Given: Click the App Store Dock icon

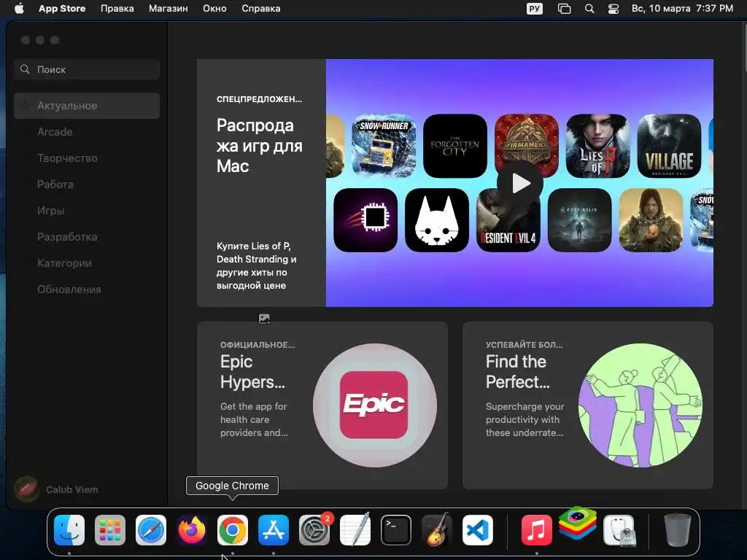Looking at the screenshot, I should point(274,530).
